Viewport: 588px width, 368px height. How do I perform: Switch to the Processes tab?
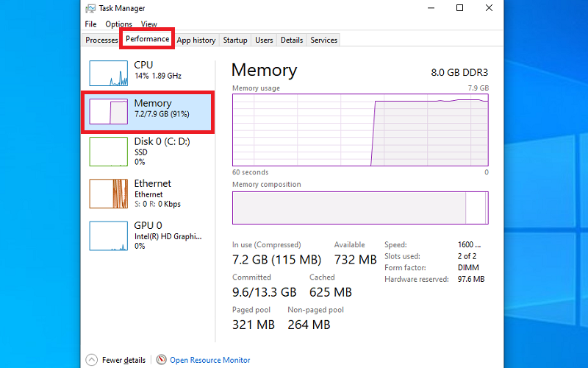[101, 40]
